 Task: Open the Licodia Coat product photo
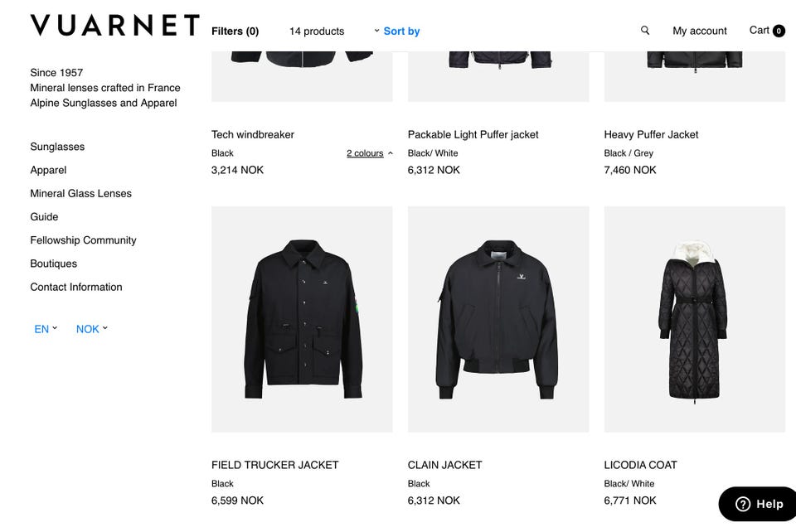point(695,319)
